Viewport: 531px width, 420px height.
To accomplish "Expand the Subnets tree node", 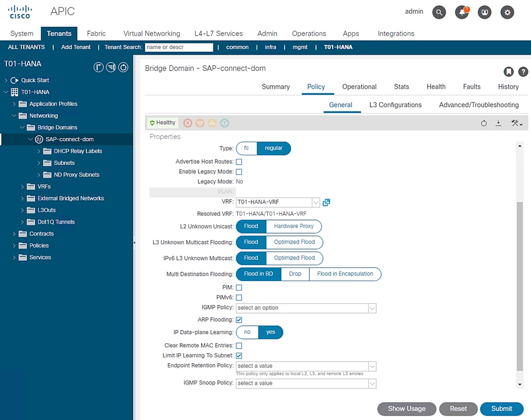I will pos(38,163).
